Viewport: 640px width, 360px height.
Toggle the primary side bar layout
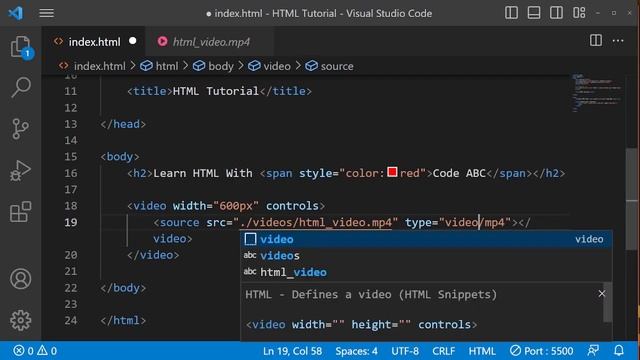pos(511,13)
